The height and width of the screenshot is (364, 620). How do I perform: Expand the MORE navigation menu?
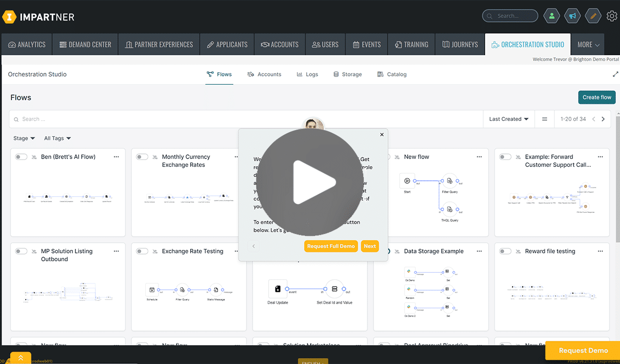tap(588, 45)
